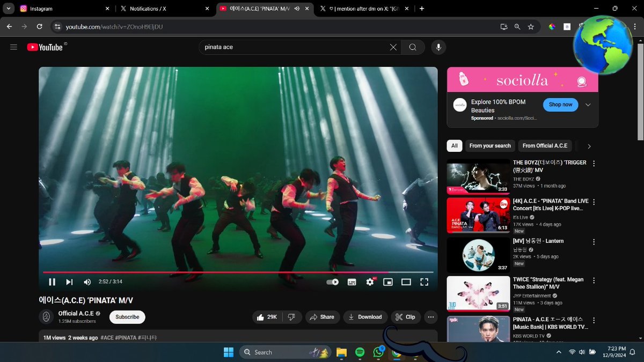Image resolution: width=644 pixels, height=362 pixels.
Task: Open options for KBS WORLD TV PINATA video
Action: point(594,321)
